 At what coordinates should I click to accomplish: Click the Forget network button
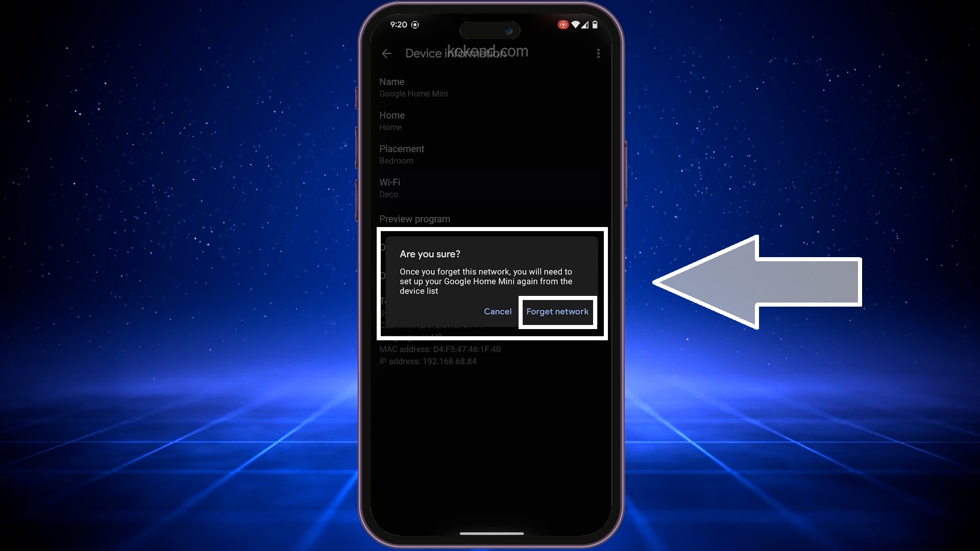click(557, 311)
